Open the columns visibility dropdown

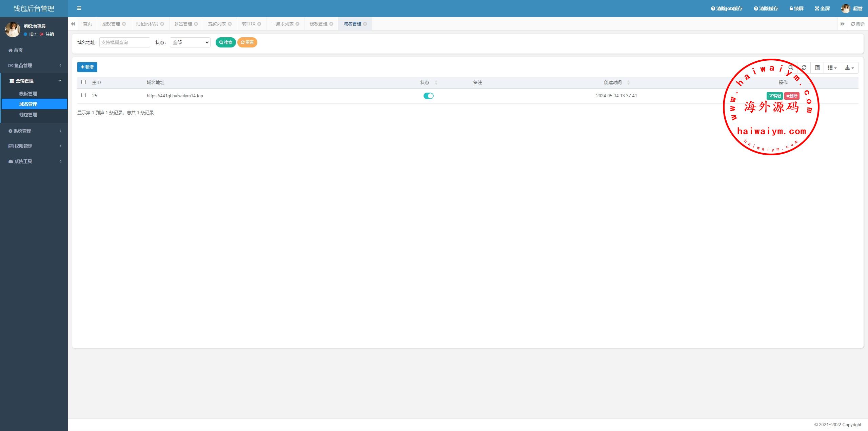(832, 67)
